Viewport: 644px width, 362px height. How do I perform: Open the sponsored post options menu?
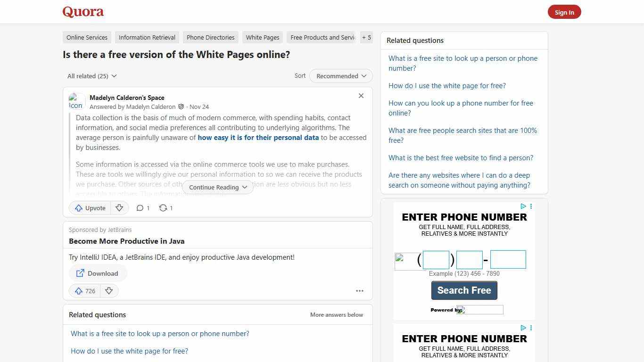click(x=360, y=291)
